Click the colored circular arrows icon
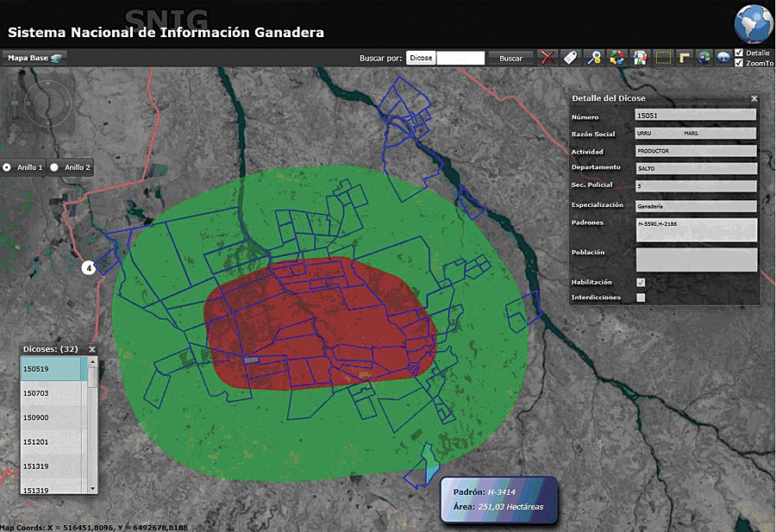The height and width of the screenshot is (532, 776). click(616, 58)
